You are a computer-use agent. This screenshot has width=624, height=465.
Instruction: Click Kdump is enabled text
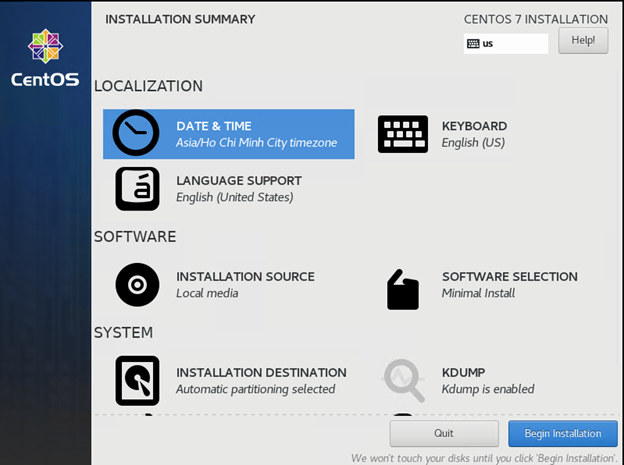(488, 389)
